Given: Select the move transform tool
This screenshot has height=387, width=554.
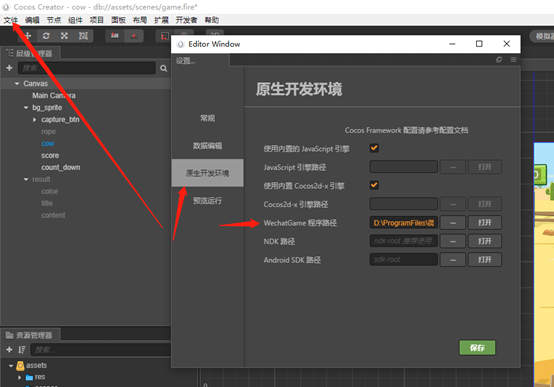Looking at the screenshot, I should 28,36.
